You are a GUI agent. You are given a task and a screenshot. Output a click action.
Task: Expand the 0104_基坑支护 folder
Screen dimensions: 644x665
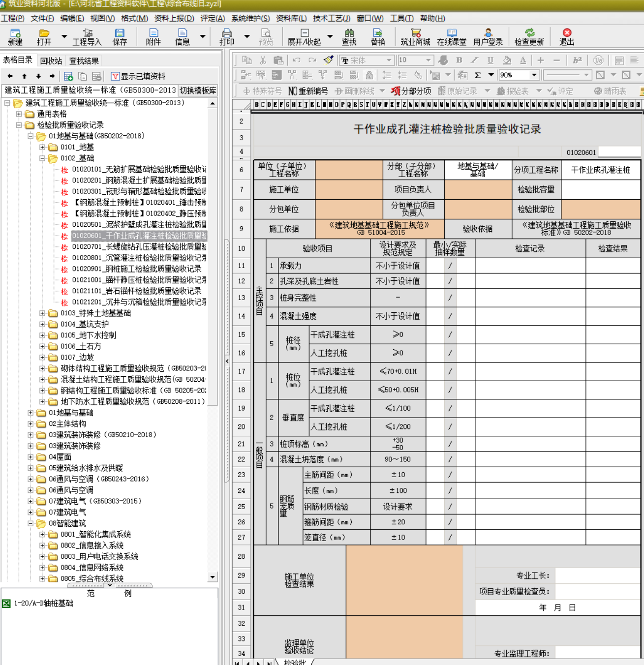(x=42, y=324)
